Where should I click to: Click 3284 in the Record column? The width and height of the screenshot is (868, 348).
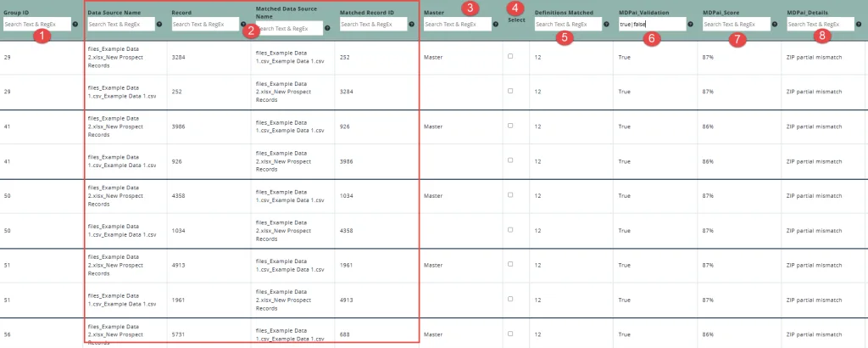178,57
